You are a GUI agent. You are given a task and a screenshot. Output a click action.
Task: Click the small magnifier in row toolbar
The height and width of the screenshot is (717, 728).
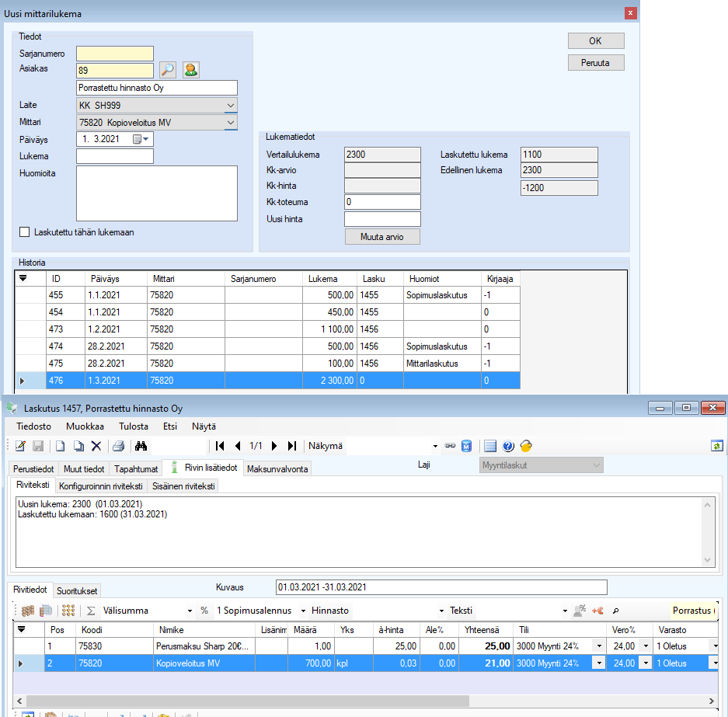point(615,611)
